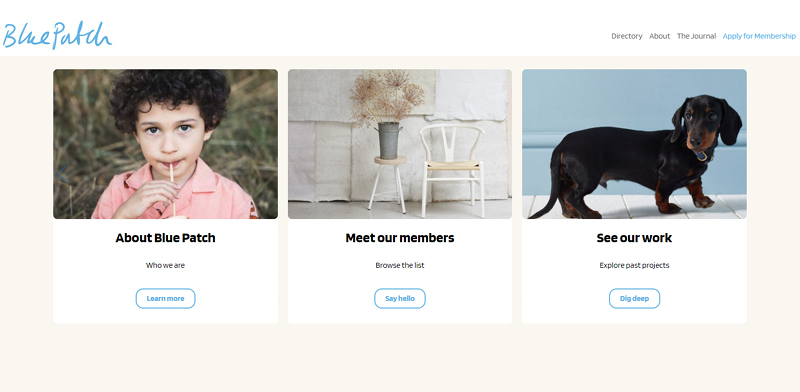Open the Directory menu item
Screen dimensions: 800x392
point(627,36)
